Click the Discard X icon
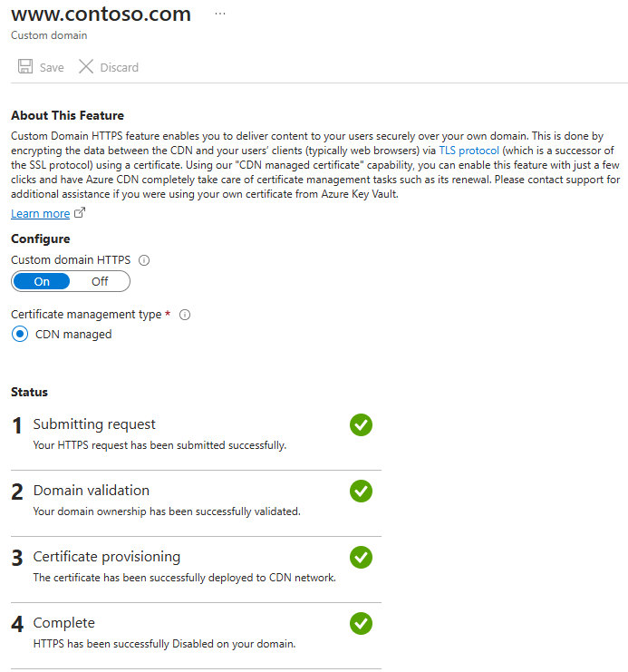This screenshot has height=672, width=628. pyautogui.click(x=86, y=67)
